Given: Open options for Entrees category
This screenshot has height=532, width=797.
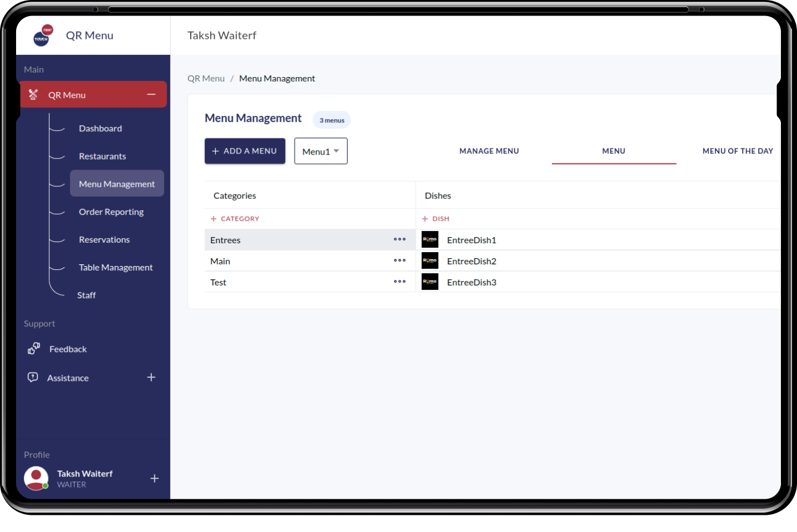Looking at the screenshot, I should tap(399, 239).
